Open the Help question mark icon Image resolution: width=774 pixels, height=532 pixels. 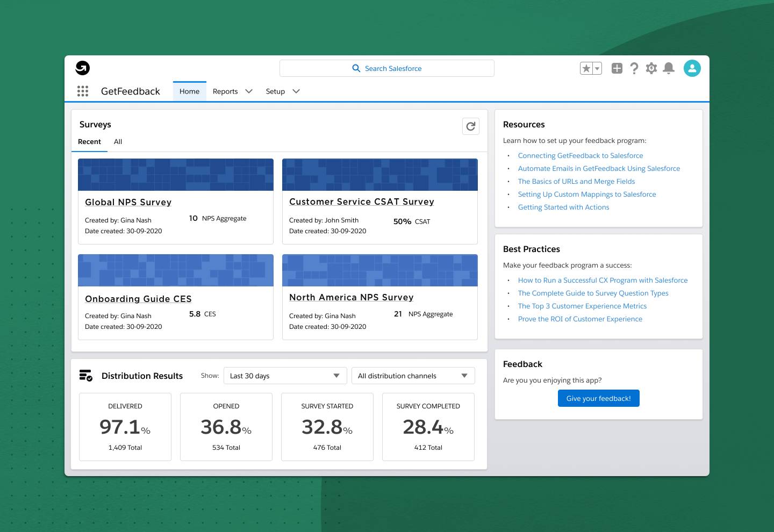[x=634, y=68]
